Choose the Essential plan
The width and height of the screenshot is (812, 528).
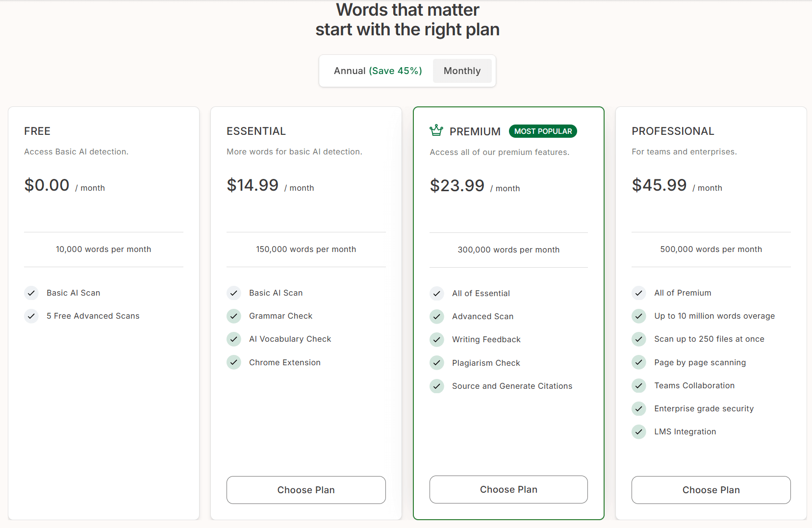(x=306, y=490)
